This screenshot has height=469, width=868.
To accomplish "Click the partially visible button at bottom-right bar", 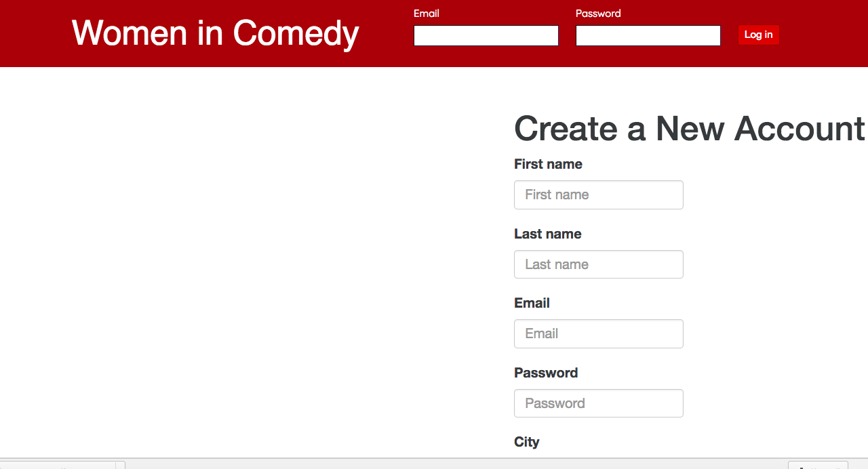I will click(817, 466).
